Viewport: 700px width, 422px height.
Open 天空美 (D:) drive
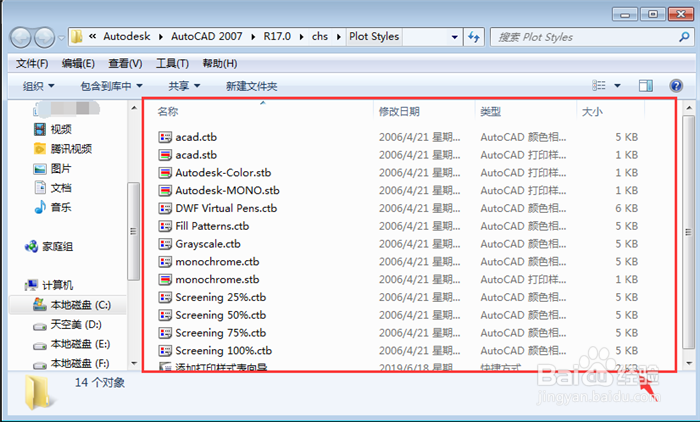(67, 325)
